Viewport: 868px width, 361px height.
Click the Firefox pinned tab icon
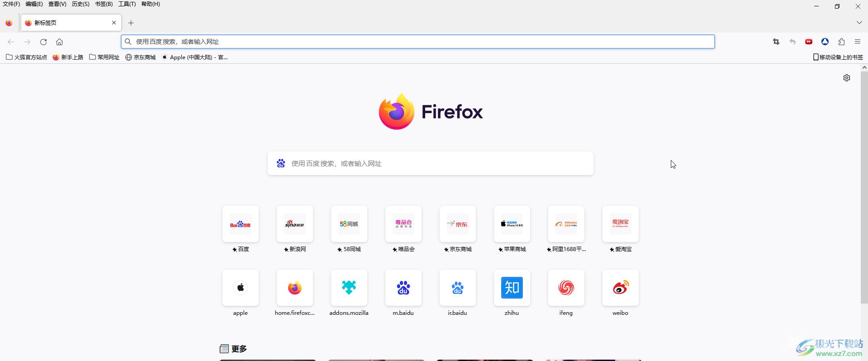(9, 23)
